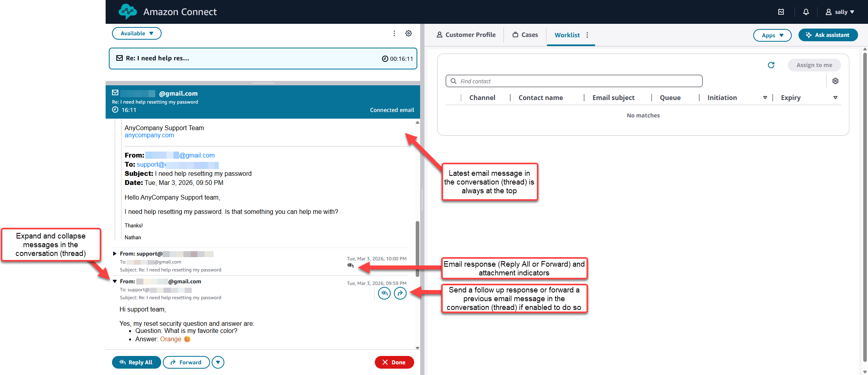Click the Done button to close the email
868x375 pixels.
(394, 362)
